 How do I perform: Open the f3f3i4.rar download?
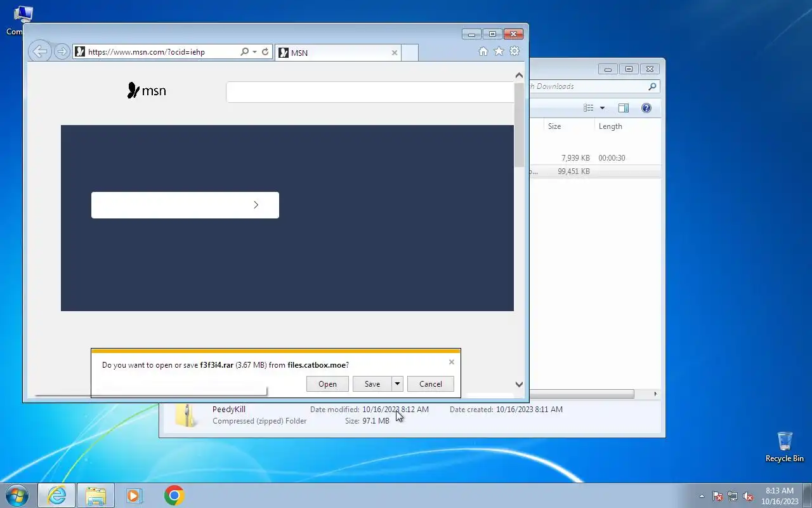327,384
